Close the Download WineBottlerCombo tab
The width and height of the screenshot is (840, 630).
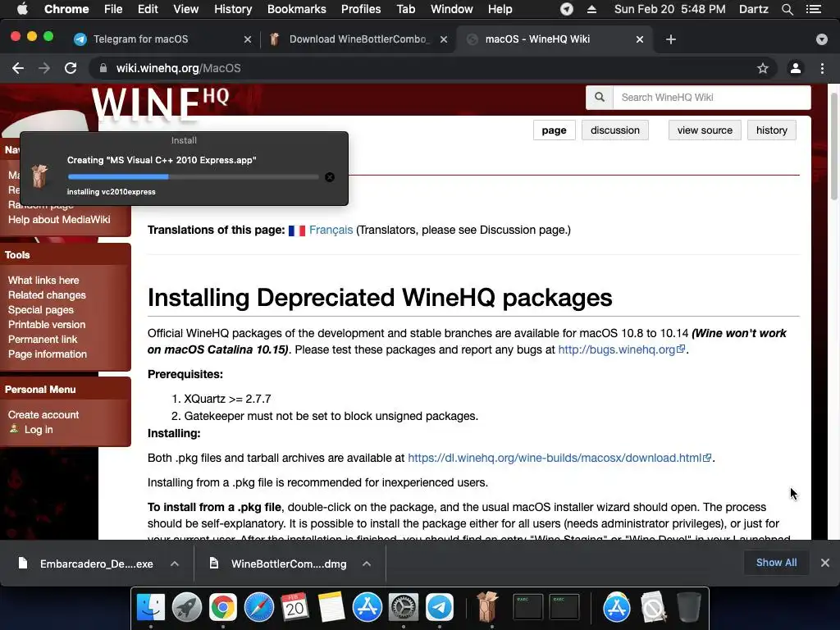(444, 39)
